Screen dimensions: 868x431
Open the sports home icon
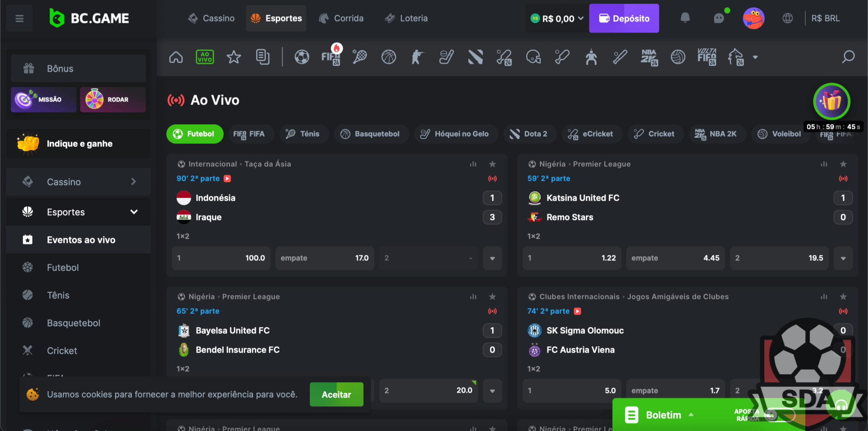(176, 57)
